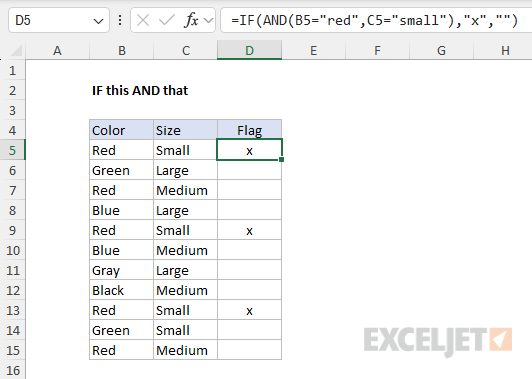Screen dimensions: 532x379
Task: Select row 2 header
Action: click(x=13, y=90)
